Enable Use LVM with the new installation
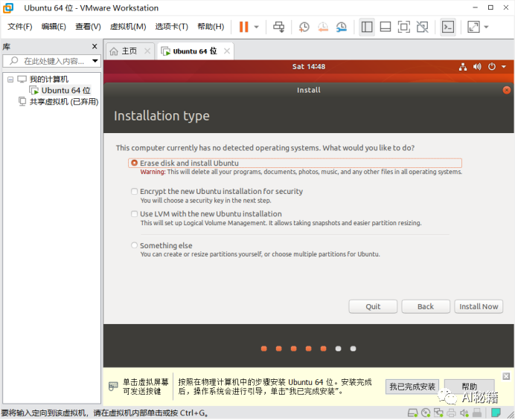This screenshot has height=420, width=515. (x=135, y=214)
